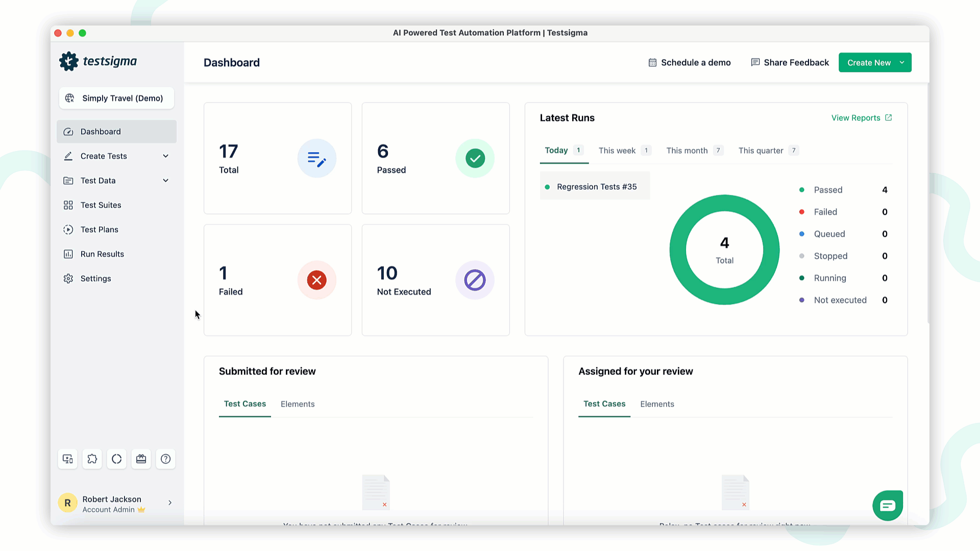Click the gift card rewards icon

(141, 459)
